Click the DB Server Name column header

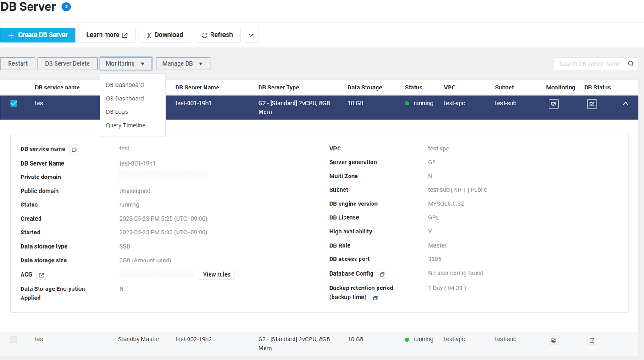[197, 88]
